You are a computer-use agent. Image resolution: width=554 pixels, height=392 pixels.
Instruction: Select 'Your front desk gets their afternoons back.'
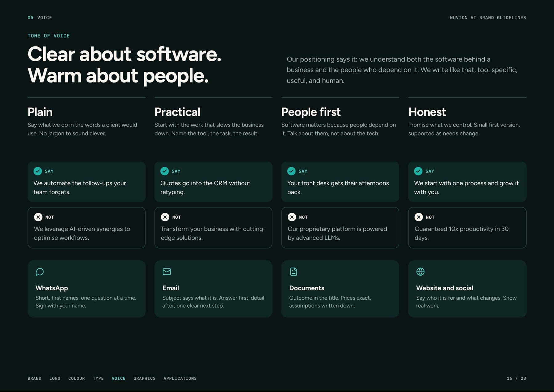(338, 188)
